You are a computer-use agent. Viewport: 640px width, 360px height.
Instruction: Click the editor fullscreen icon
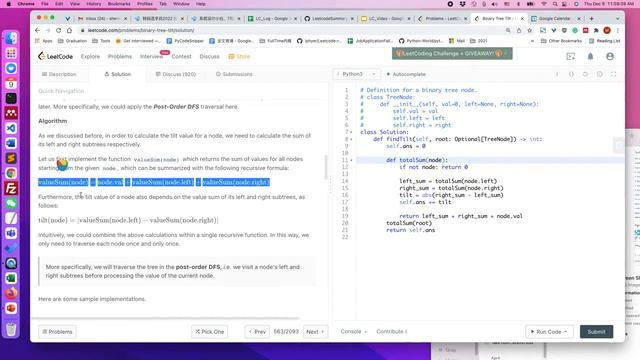pos(613,74)
